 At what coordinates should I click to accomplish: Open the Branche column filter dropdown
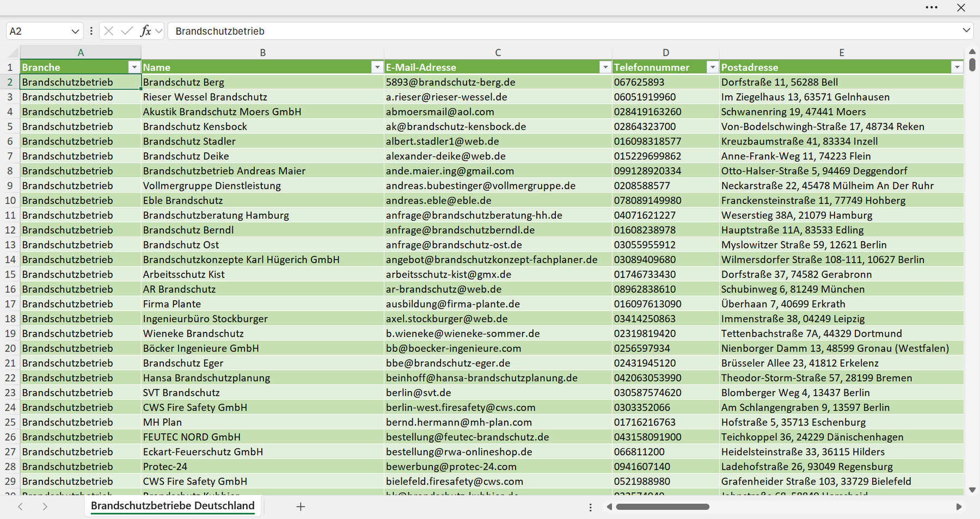[134, 67]
